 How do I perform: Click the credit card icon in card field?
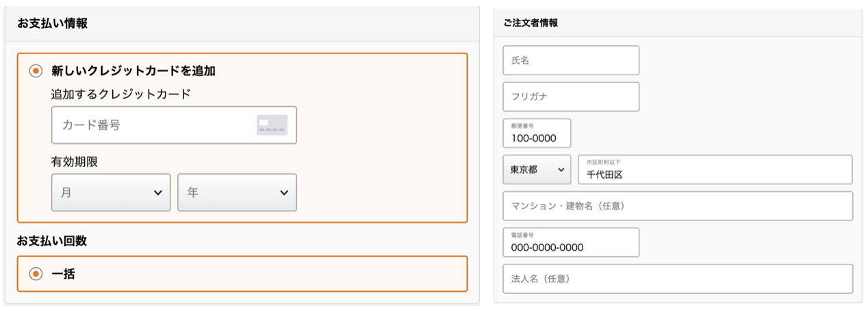pos(272,125)
